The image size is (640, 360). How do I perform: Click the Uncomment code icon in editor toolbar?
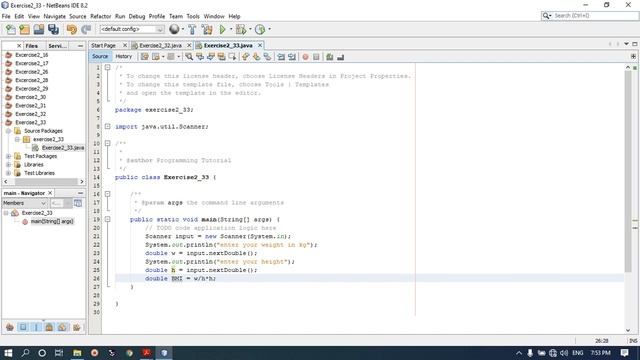(x=341, y=57)
